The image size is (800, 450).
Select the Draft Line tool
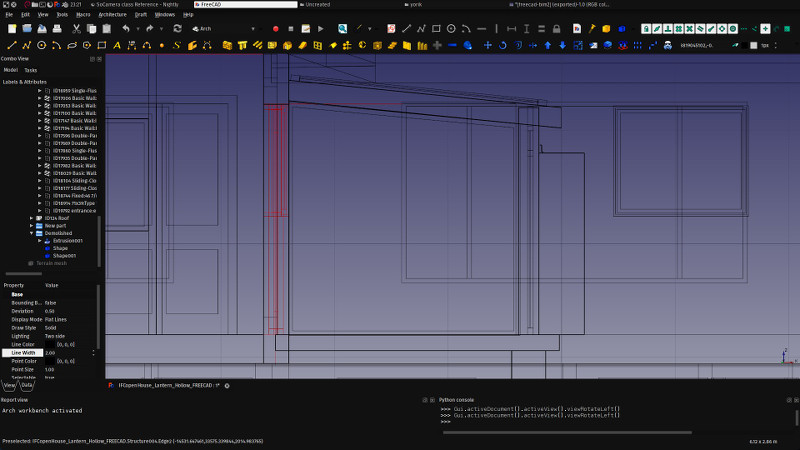pyautogui.click(x=12, y=45)
